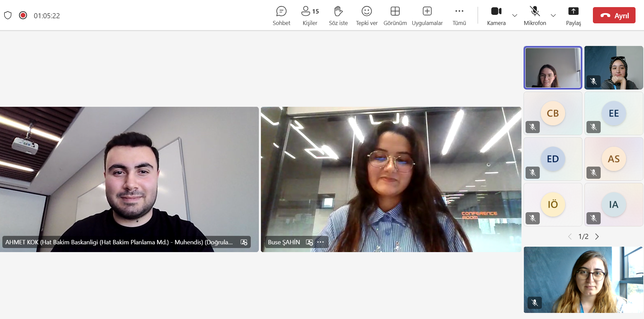Change layout via Görünüm

click(x=395, y=16)
